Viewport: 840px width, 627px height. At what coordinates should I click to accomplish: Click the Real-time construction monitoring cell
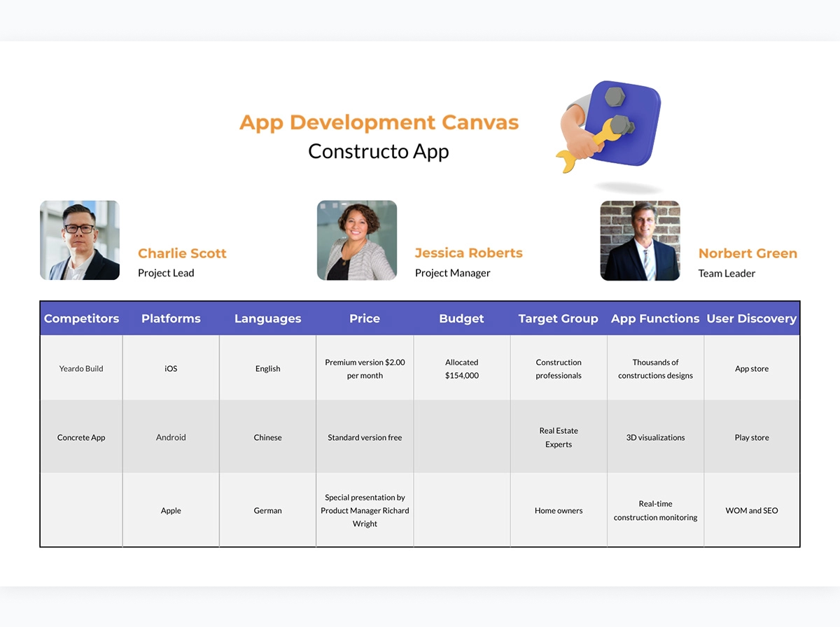click(x=655, y=510)
